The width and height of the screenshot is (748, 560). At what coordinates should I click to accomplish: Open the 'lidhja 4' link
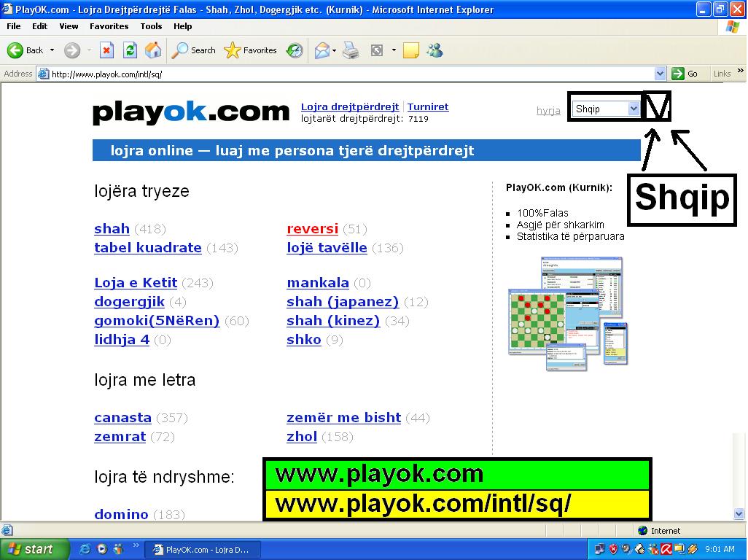[x=122, y=340]
